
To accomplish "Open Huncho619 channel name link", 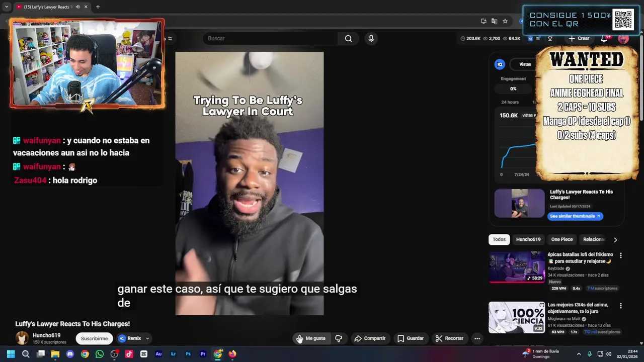I will click(46, 335).
